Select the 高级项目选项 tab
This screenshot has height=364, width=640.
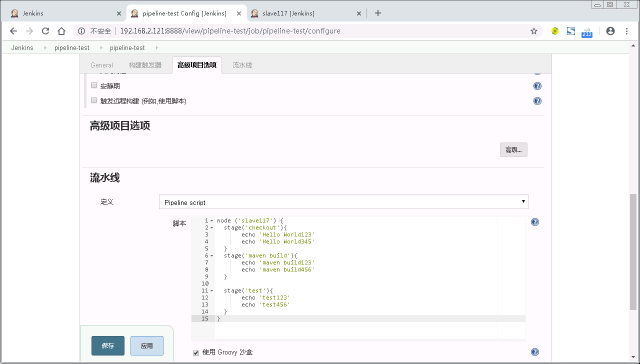coord(197,65)
